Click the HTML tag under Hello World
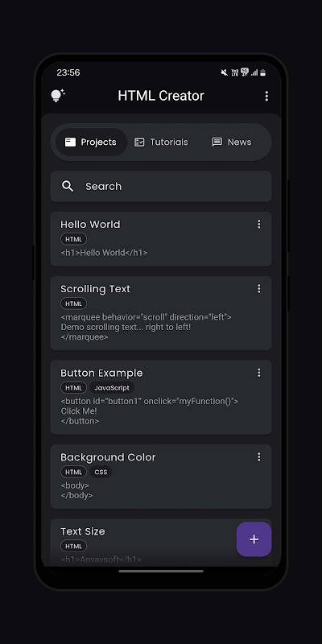The height and width of the screenshot is (644, 322). tap(73, 239)
